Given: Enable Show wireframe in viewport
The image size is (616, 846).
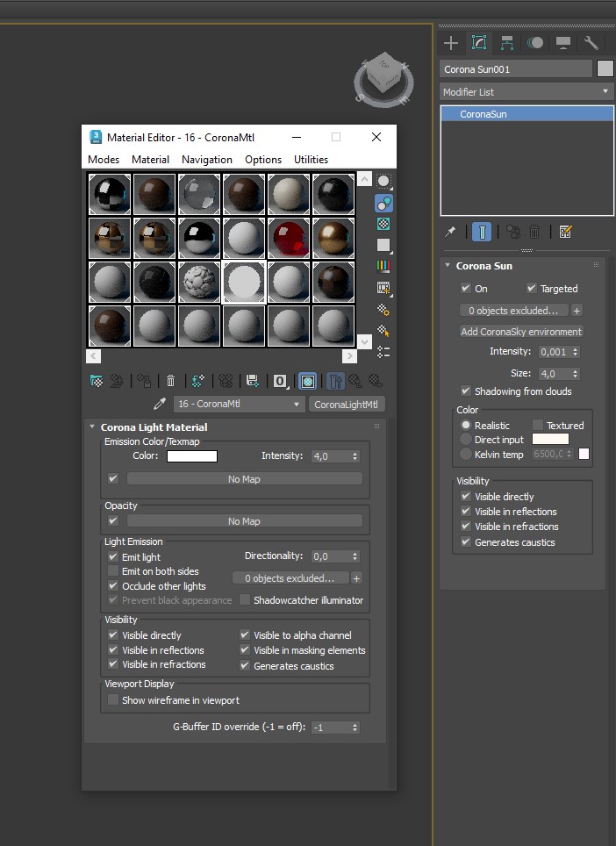Looking at the screenshot, I should 112,699.
